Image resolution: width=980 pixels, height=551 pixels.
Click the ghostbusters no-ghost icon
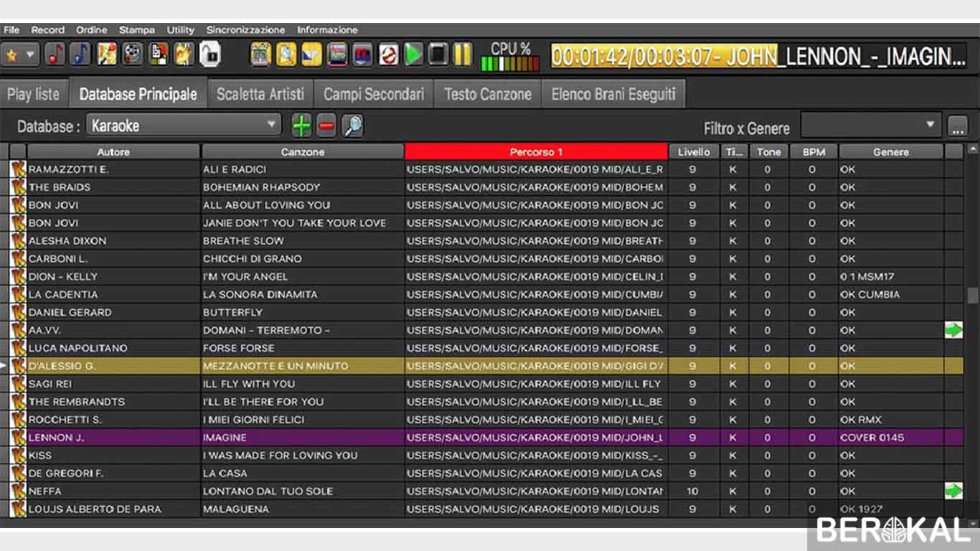388,55
